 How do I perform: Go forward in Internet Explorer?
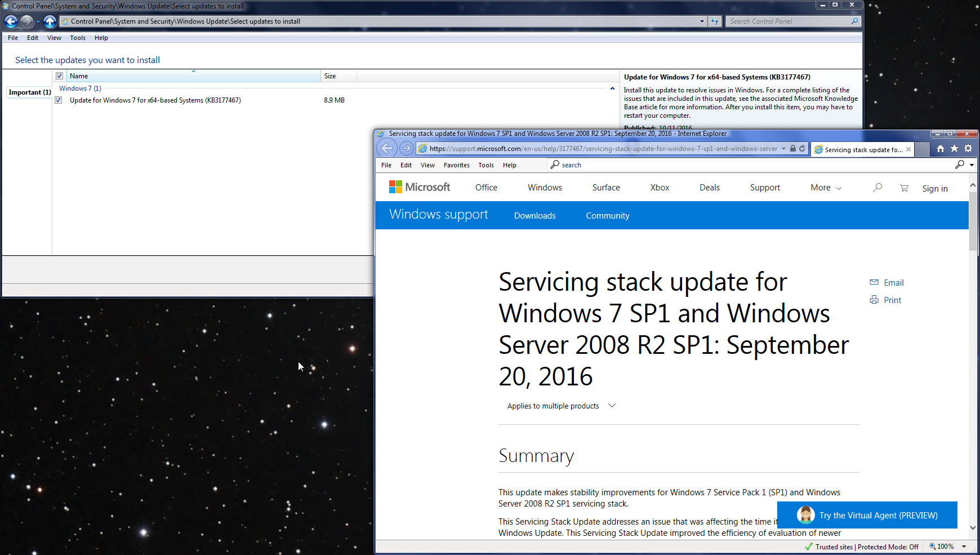406,149
